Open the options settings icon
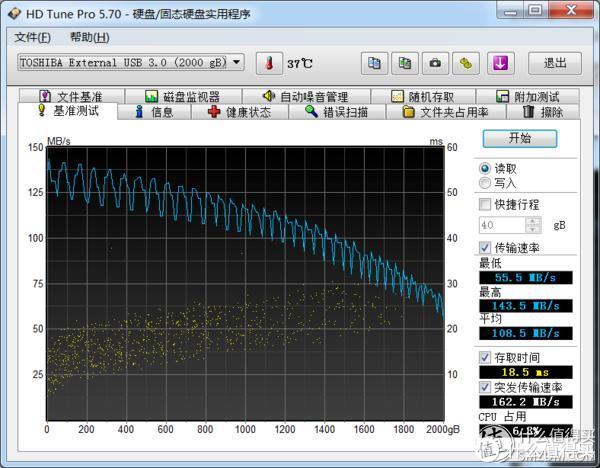Screen dimensions: 600x468 (x=466, y=63)
